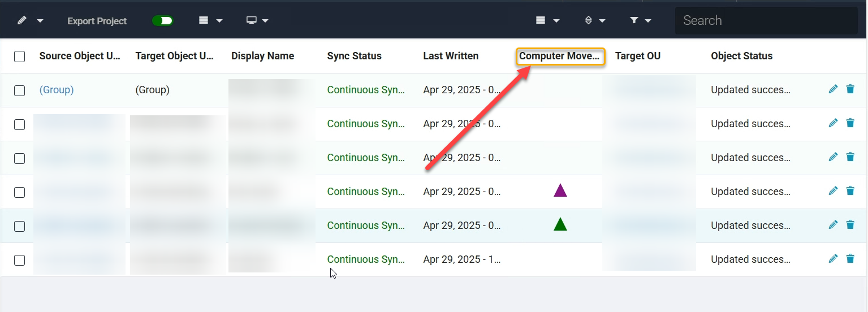The image size is (868, 312).
Task: Click into the Search field
Action: tap(766, 21)
